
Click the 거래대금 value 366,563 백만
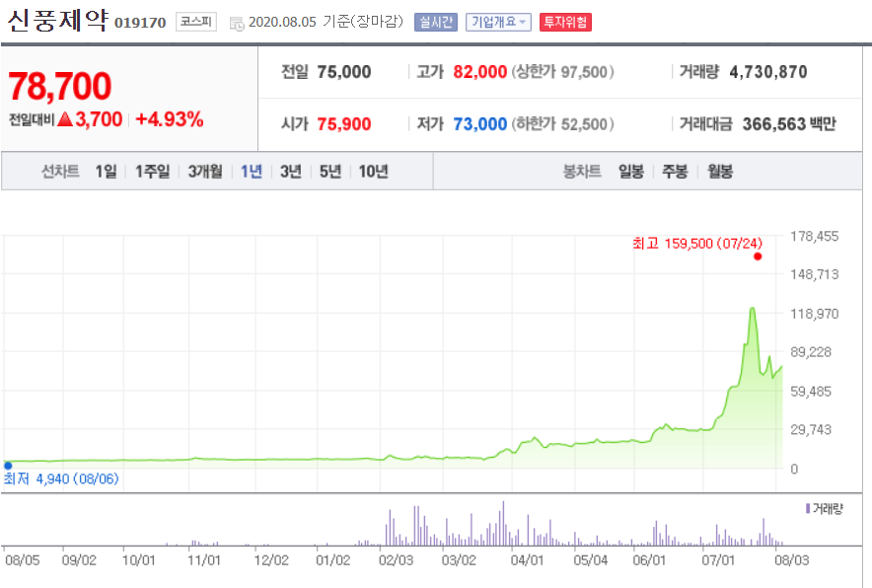[x=789, y=124]
